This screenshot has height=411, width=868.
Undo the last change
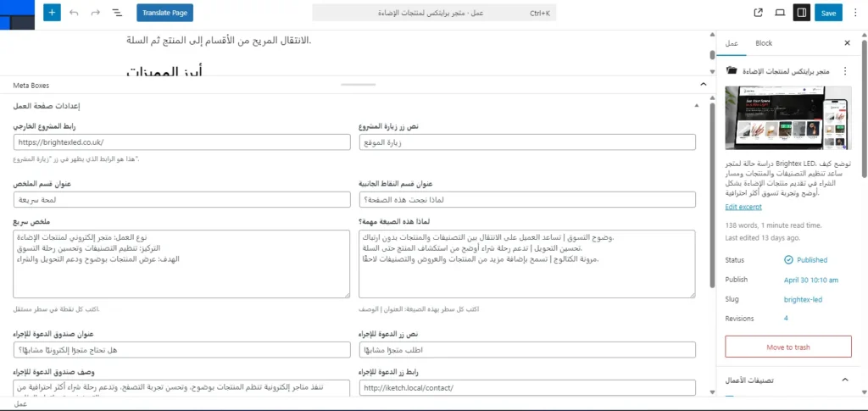[x=74, y=12]
